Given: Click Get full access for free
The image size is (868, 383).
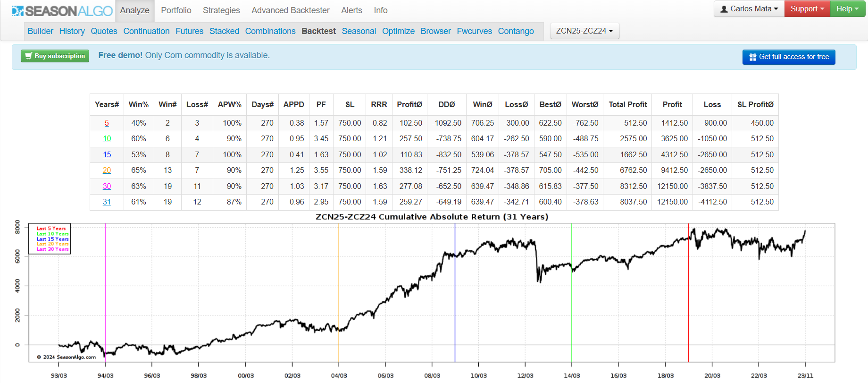Looking at the screenshot, I should (789, 57).
